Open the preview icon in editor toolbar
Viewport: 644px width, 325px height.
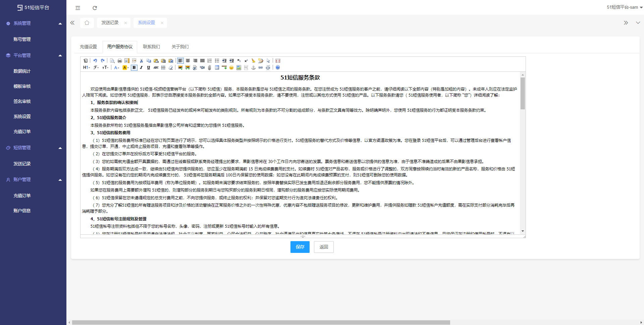click(112, 61)
